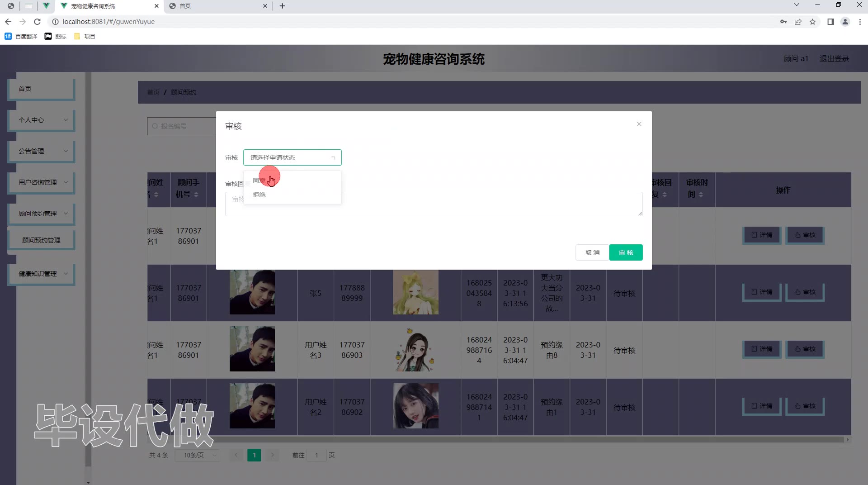
Task: Click the user avatar in 张5 row
Action: point(415,292)
